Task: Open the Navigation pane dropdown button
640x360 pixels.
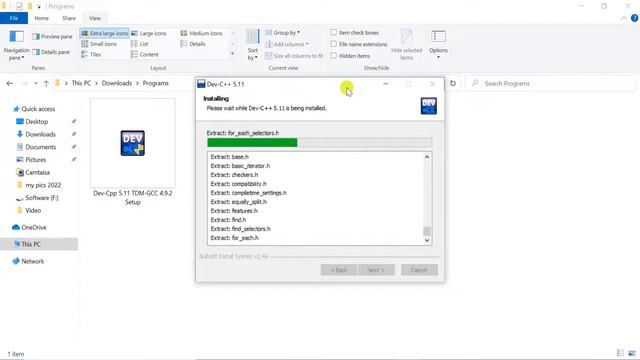Action: point(16,46)
